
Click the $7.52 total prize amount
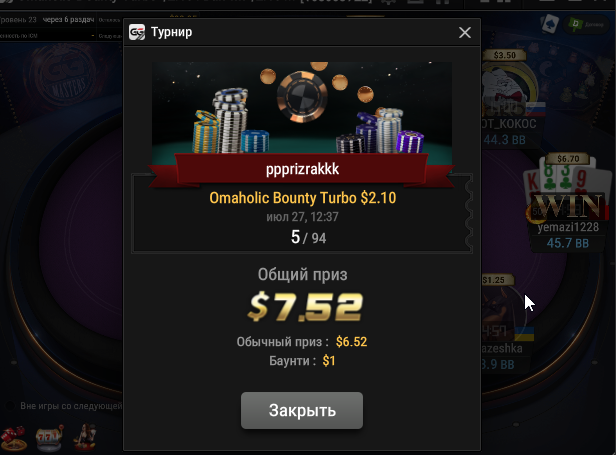pyautogui.click(x=305, y=307)
